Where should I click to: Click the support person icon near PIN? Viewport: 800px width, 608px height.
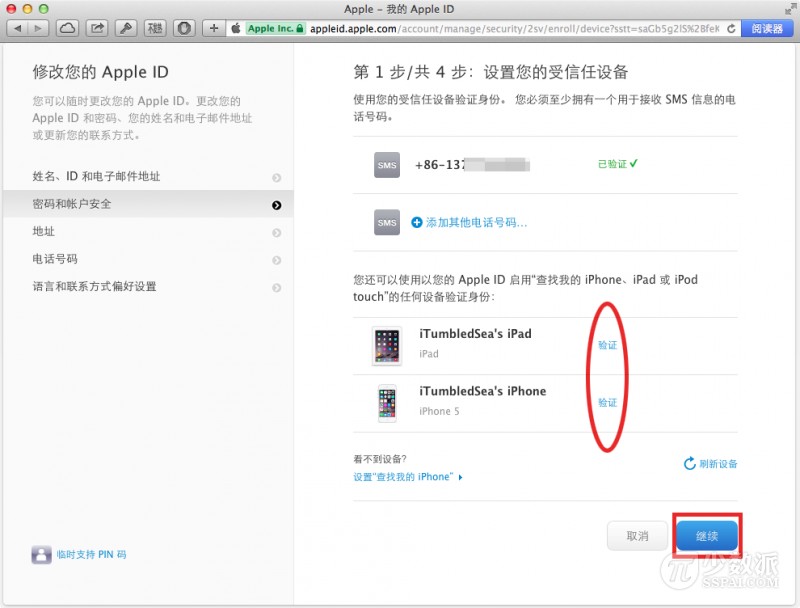coord(41,554)
